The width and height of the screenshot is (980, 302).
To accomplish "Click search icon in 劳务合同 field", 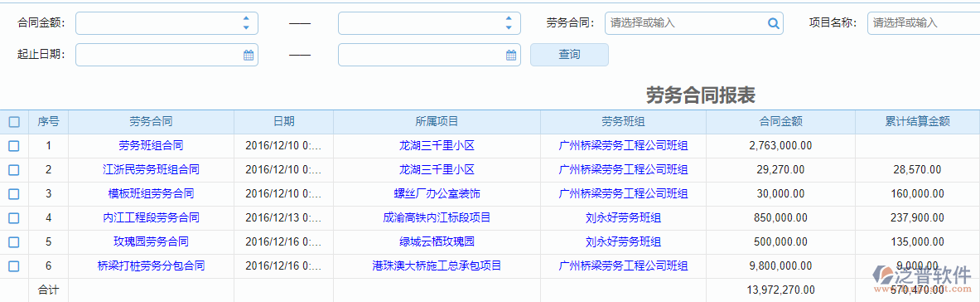I will (773, 24).
